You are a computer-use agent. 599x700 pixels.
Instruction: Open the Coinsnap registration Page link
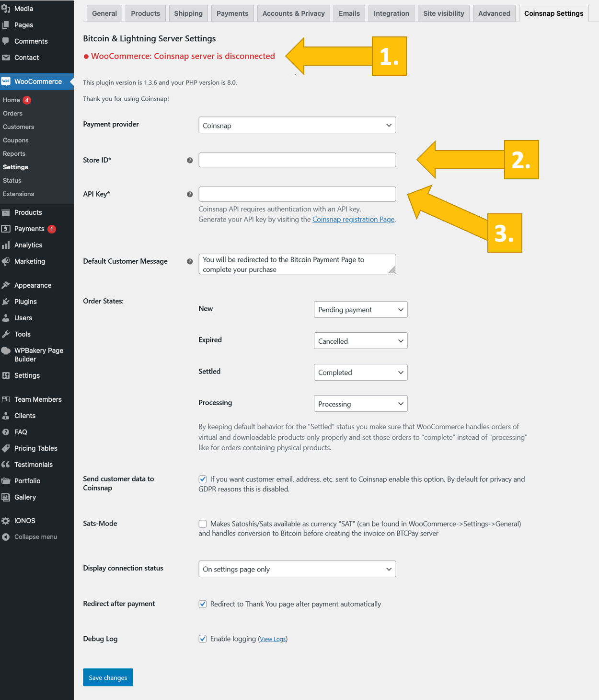[354, 219]
